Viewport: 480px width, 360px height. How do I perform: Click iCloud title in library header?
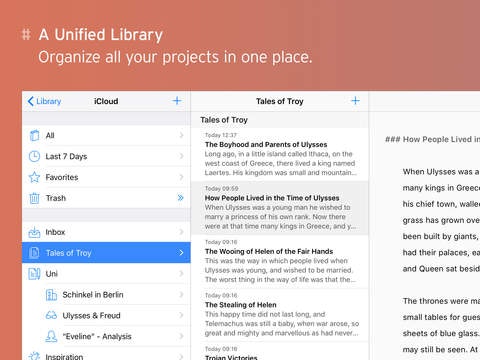(x=106, y=101)
